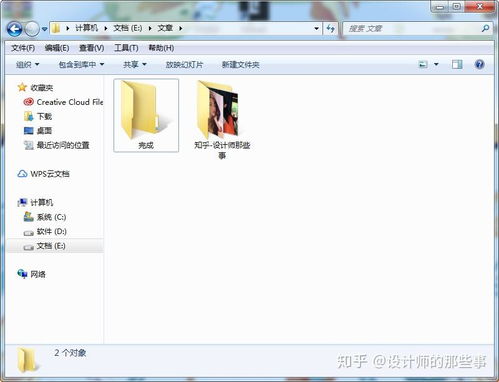Click the network icon beside 网络

[x=22, y=274]
